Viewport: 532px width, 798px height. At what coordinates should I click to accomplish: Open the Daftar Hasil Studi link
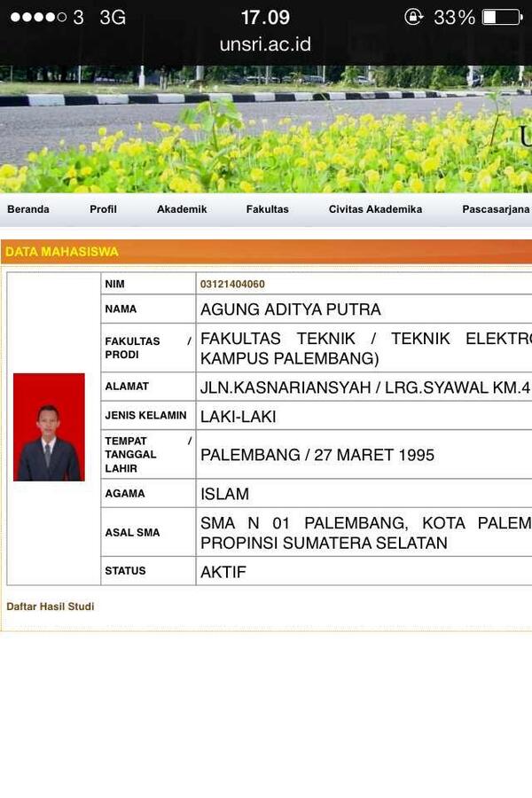click(x=50, y=606)
